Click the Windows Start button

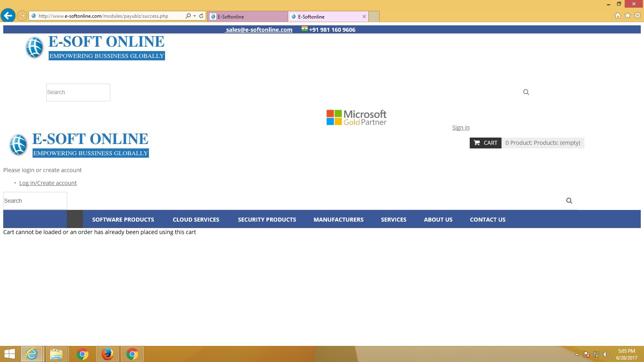coord(9,354)
